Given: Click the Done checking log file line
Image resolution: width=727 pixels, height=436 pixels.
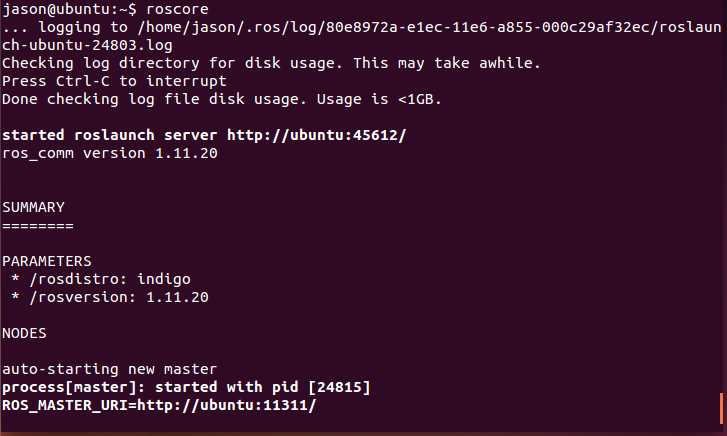Looking at the screenshot, I should (221, 99).
